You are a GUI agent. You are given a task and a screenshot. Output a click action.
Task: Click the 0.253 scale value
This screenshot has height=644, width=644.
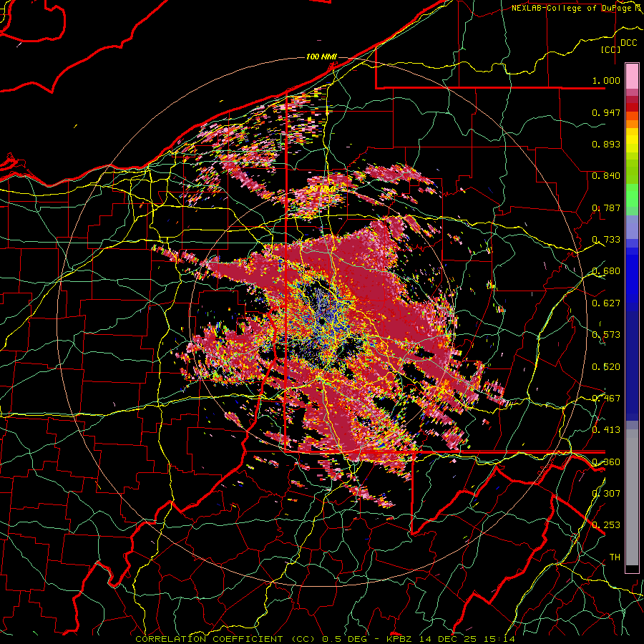coord(606,525)
